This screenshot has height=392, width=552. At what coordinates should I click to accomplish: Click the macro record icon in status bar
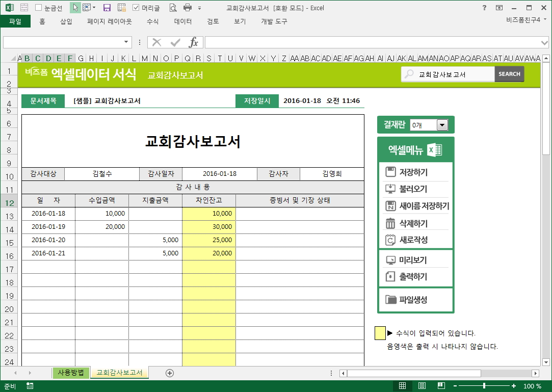[x=30, y=386]
